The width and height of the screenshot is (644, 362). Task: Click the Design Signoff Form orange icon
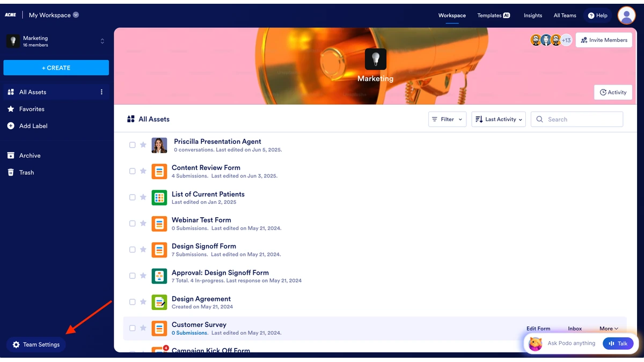click(159, 250)
